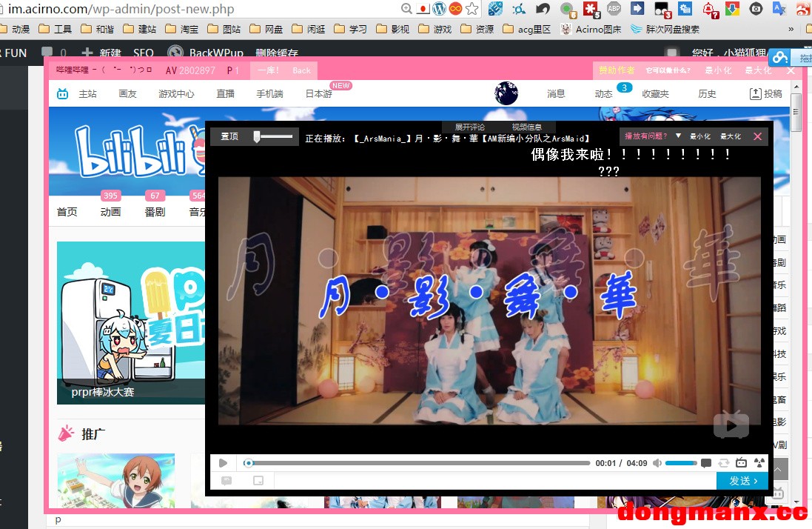Open the 视频信息 tab
The height and width of the screenshot is (529, 812).
click(527, 127)
